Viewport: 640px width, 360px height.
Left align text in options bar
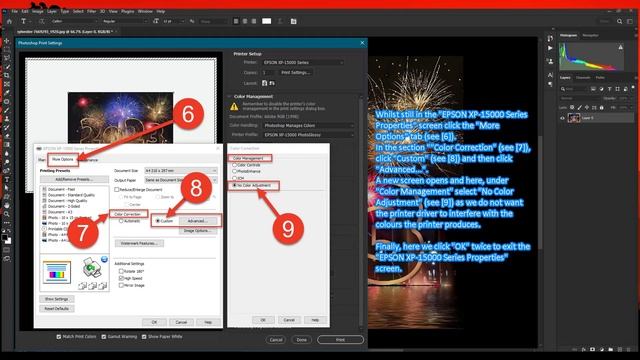click(x=236, y=21)
